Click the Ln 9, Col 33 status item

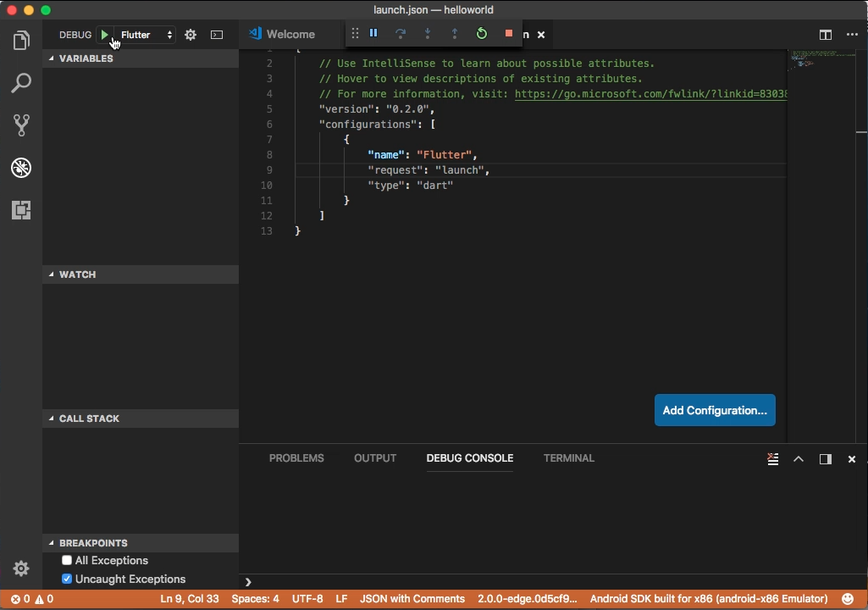190,599
